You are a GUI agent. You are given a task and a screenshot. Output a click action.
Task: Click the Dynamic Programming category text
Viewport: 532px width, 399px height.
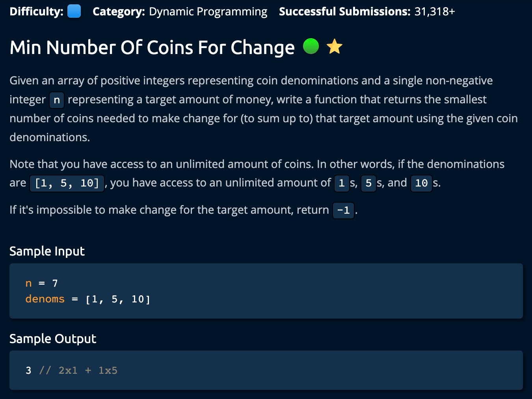(208, 12)
